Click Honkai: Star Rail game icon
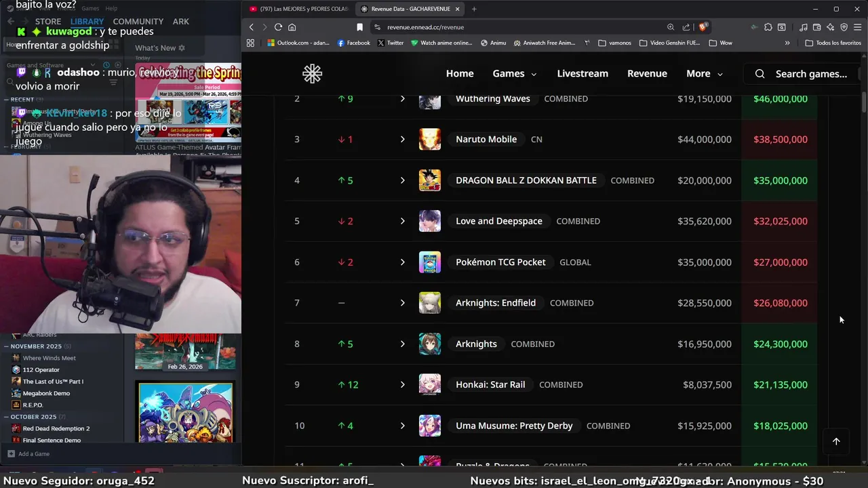 (430, 384)
